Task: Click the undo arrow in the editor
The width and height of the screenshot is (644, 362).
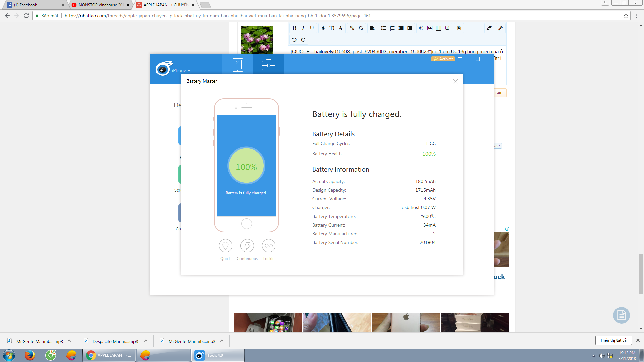Action: point(294,40)
